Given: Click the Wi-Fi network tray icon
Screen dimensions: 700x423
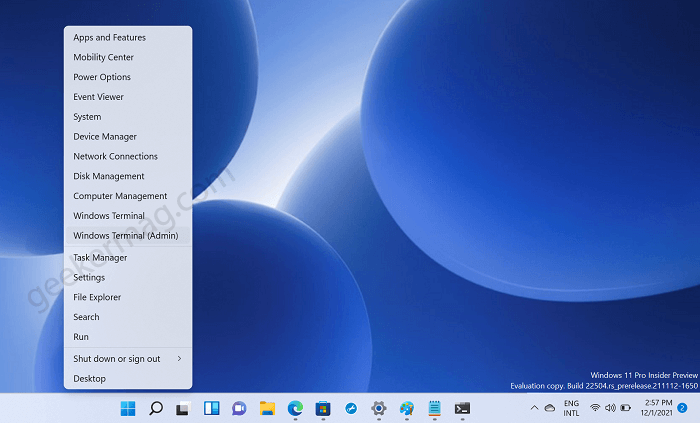Looking at the screenshot, I should tap(595, 408).
